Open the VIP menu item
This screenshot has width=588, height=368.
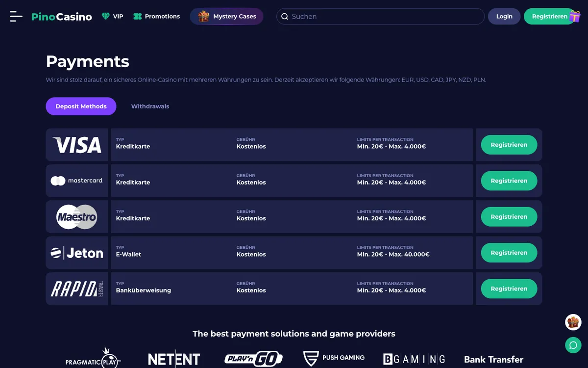[112, 16]
